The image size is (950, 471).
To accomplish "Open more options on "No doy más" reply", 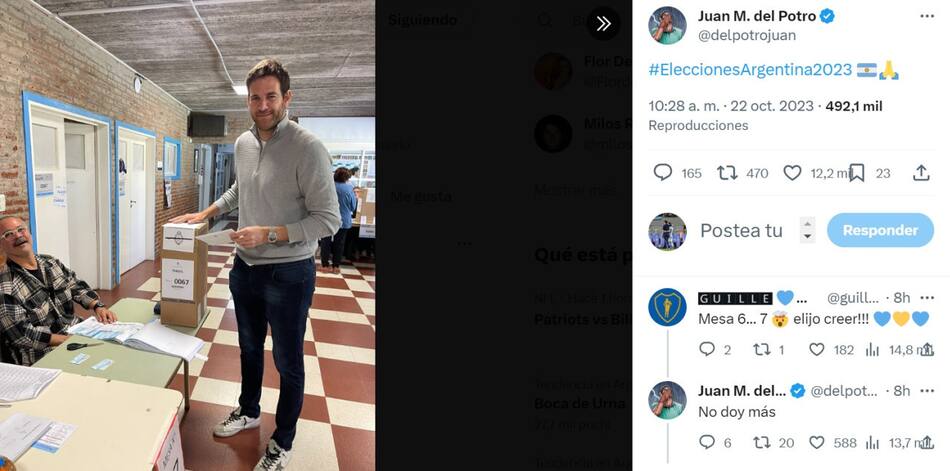I will coord(927,391).
